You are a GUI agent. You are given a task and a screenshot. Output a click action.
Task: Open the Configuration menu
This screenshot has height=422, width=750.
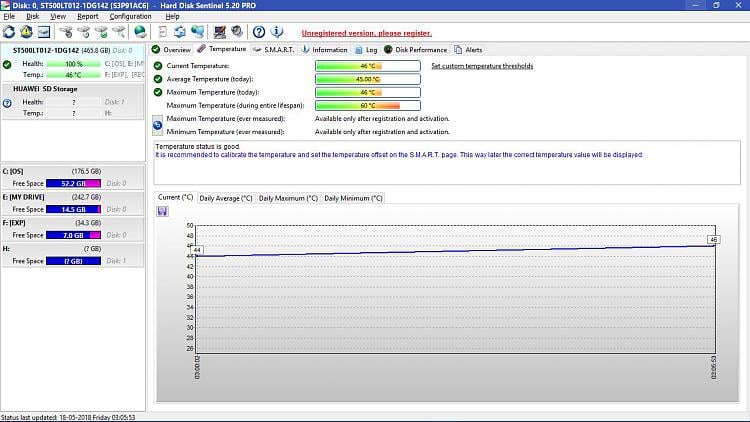(131, 17)
